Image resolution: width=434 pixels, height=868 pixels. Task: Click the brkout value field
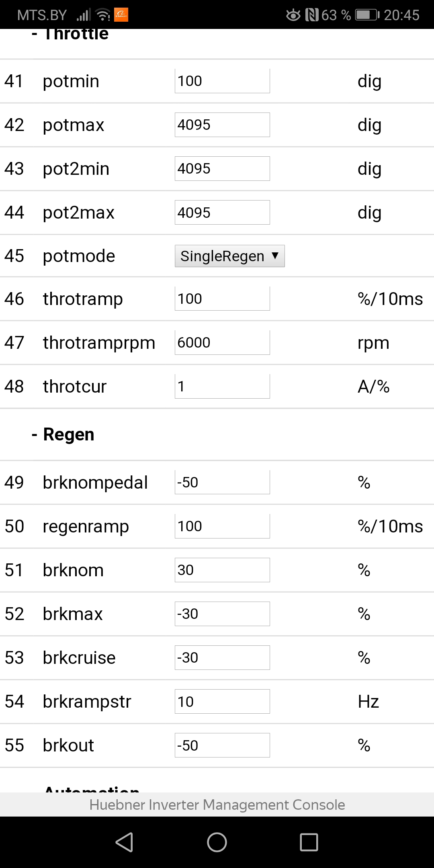coord(222,745)
